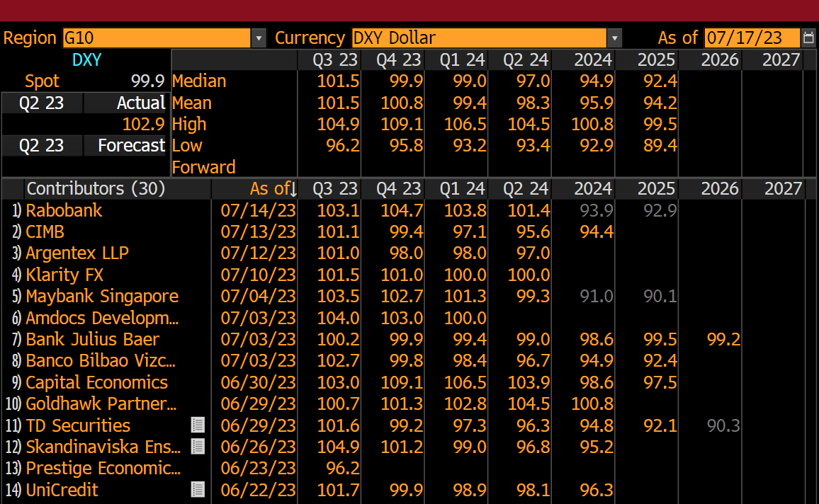This screenshot has width=819, height=504.
Task: Click the Region G10 field
Action: point(157,38)
